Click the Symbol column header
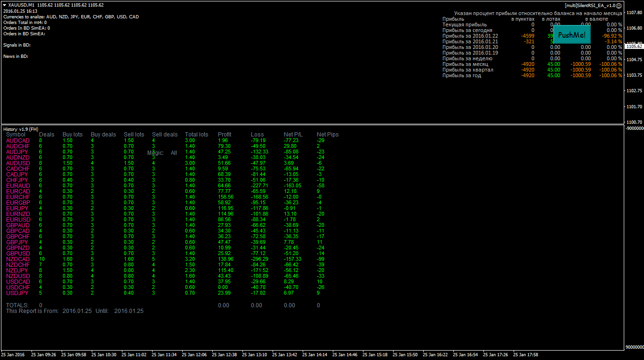Screen dimensions: 644x360 (16, 135)
